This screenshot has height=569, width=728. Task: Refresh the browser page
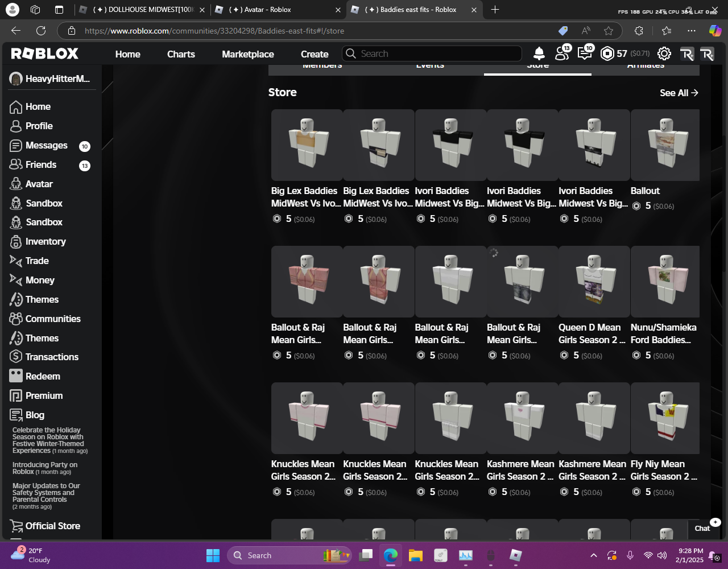click(x=41, y=31)
